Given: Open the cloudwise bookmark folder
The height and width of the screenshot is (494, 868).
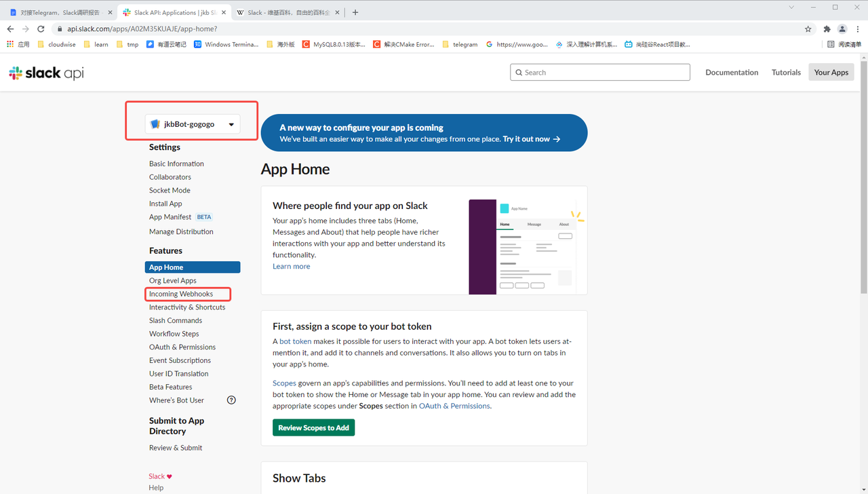Looking at the screenshot, I should point(56,44).
